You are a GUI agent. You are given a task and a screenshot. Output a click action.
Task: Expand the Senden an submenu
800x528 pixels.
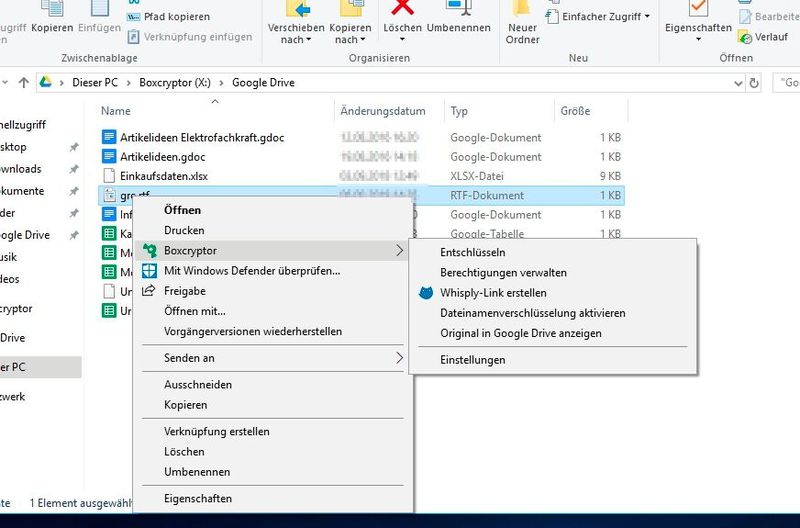[271, 358]
